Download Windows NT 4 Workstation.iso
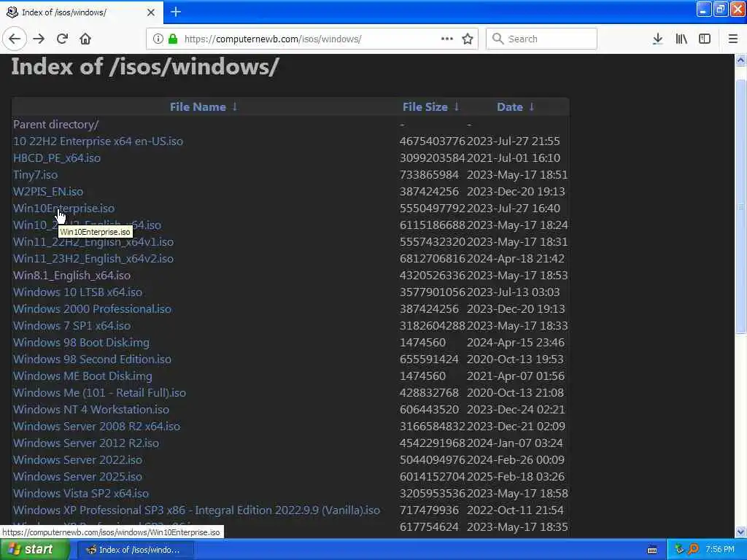747x560 pixels. 90,410
